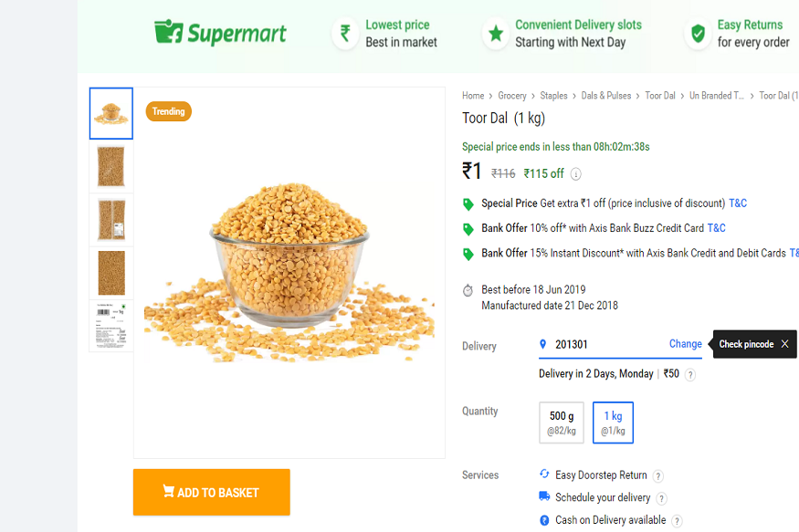Click help icon beside Schedule your delivery
The height and width of the screenshot is (532, 799).
click(662, 498)
